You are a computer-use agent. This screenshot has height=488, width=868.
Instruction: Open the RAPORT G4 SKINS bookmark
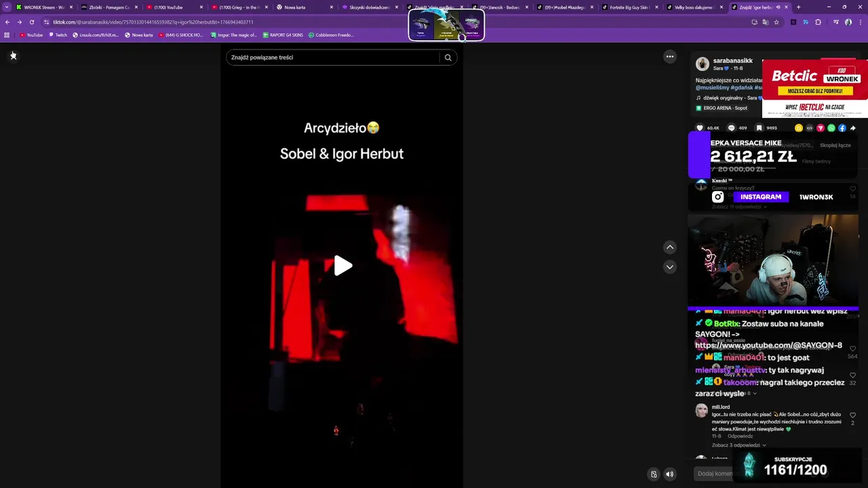click(282, 35)
